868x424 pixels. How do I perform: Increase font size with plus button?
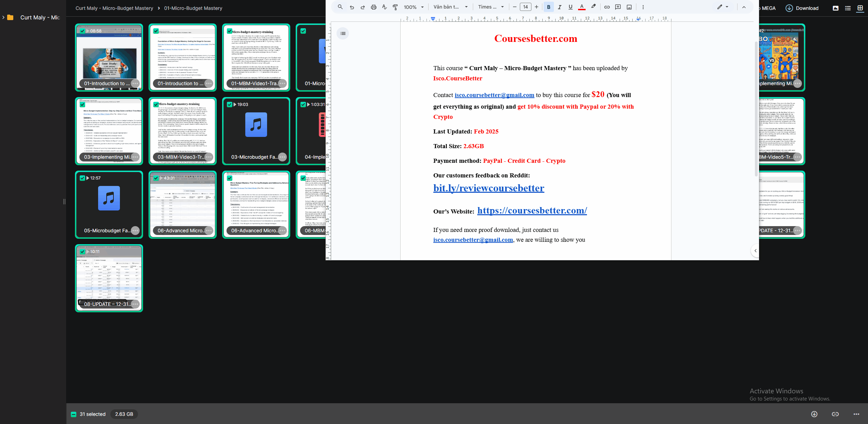pyautogui.click(x=537, y=7)
